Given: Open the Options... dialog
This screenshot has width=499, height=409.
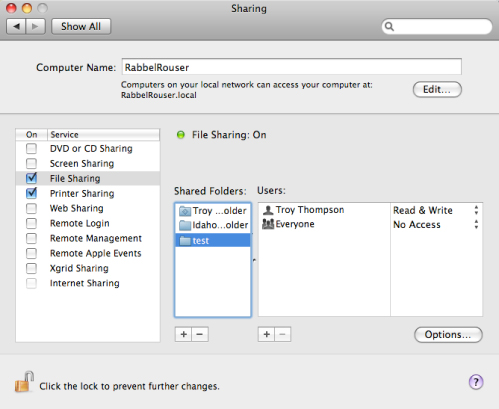Looking at the screenshot, I should (x=448, y=334).
